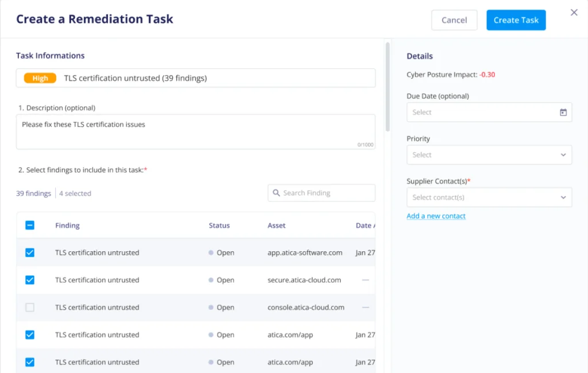This screenshot has height=373, width=588.
Task: Uncheck the app.atica-software.com finding
Action: (x=30, y=252)
